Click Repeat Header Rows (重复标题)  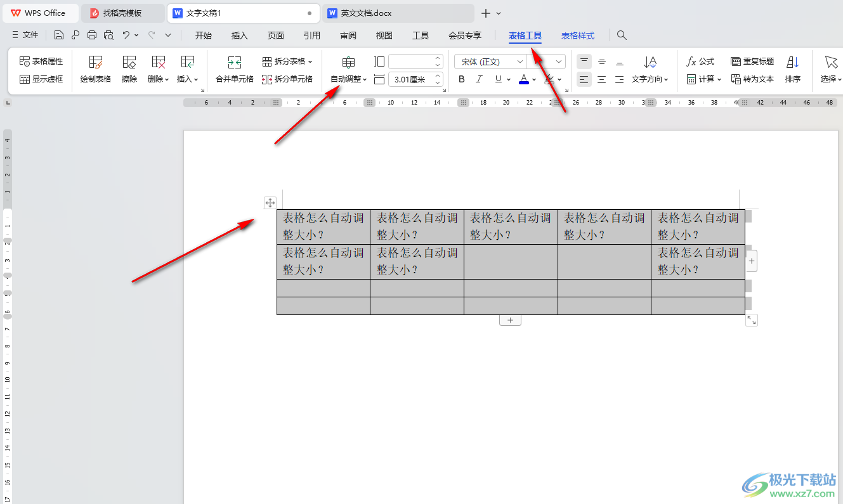[x=752, y=61]
